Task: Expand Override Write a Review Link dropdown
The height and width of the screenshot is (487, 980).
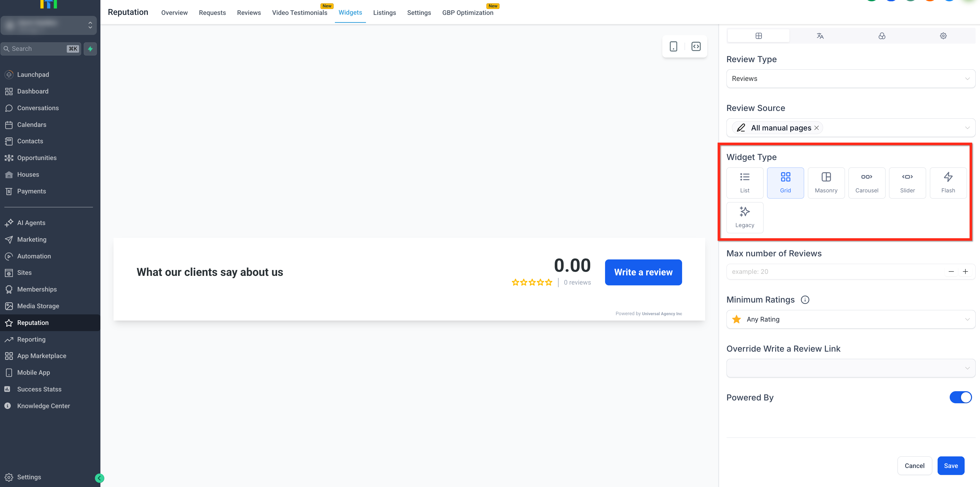Action: 851,368
